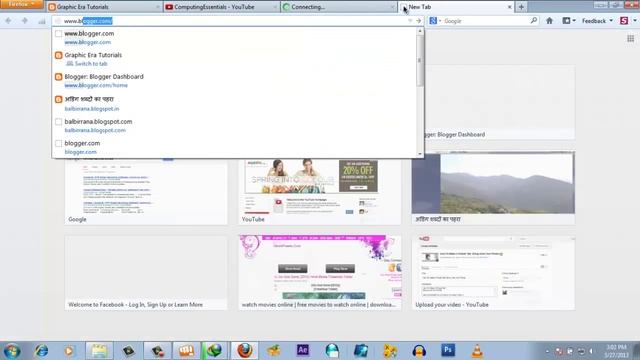Open the watch movies online thumbnail
The image size is (640, 360).
point(320,273)
